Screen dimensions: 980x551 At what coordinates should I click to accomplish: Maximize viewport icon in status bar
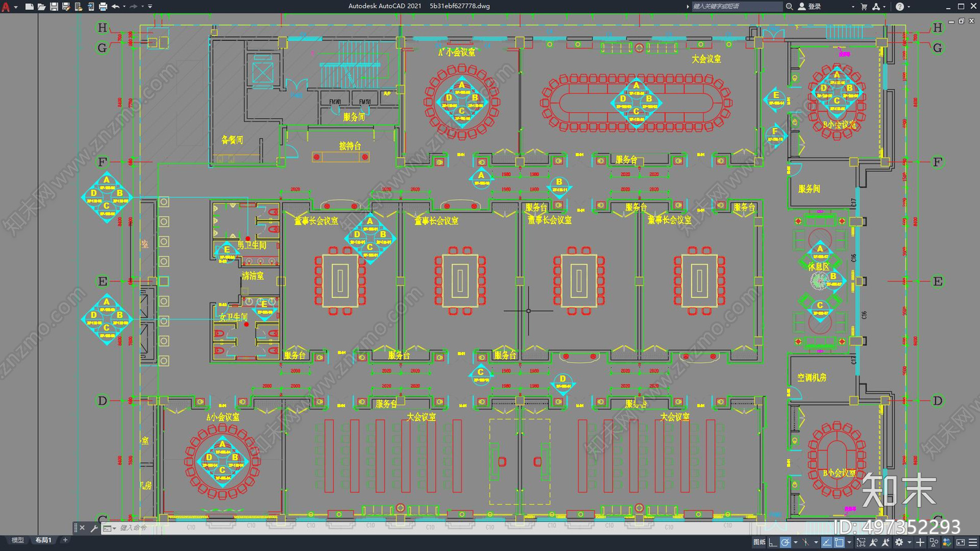coord(861,542)
